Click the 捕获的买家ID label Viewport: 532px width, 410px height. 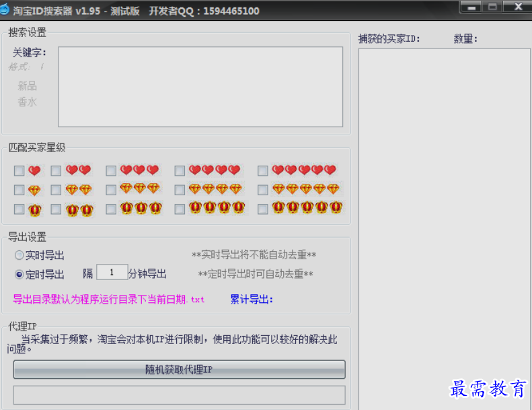389,39
